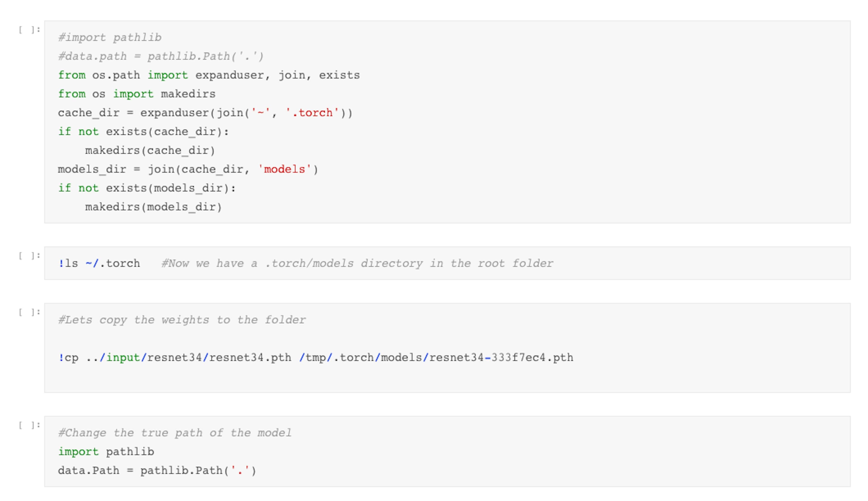The width and height of the screenshot is (868, 501).
Task: Click the '!ls ~/.torch' shell command
Action: point(99,263)
